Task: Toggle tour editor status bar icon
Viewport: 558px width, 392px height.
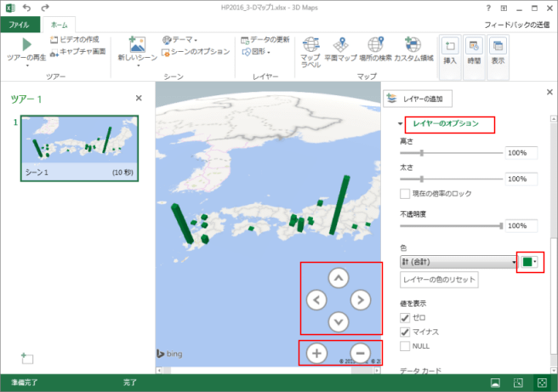Action: pyautogui.click(x=495, y=383)
